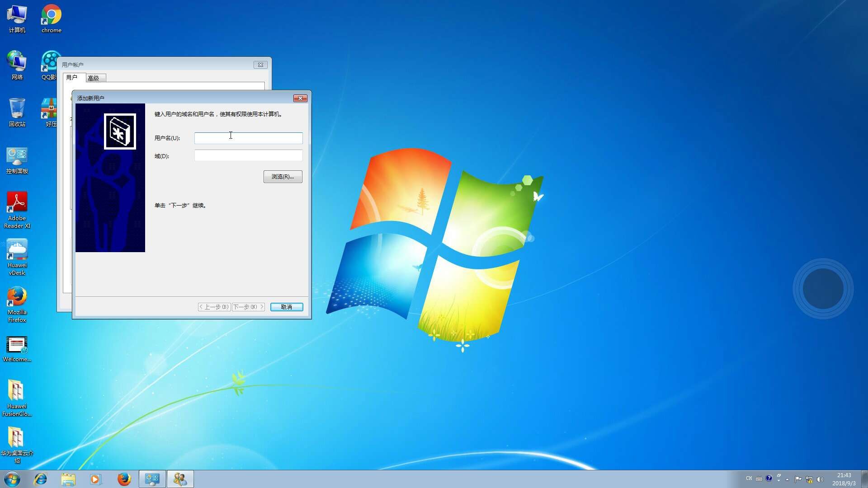Launch Internet Explorer from the taskbar

tap(41, 479)
